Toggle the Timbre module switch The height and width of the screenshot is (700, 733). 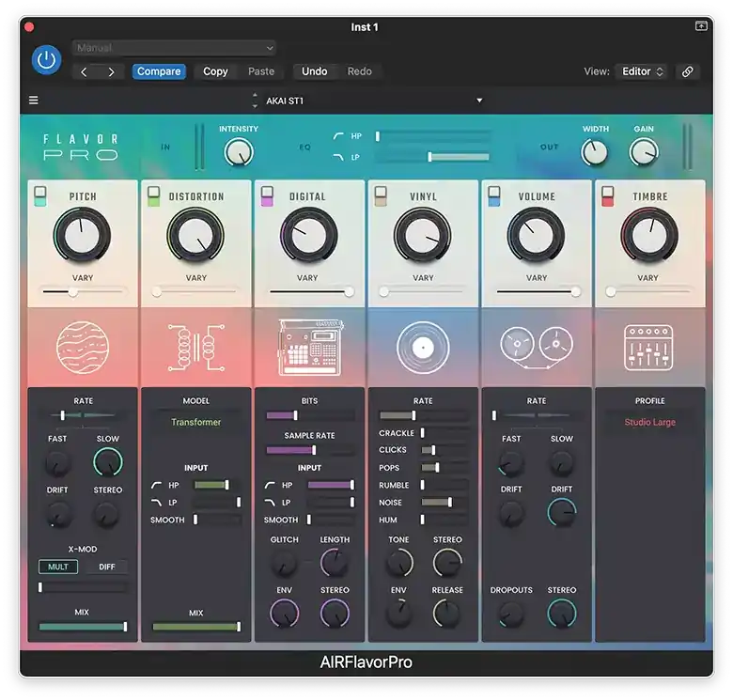607,196
